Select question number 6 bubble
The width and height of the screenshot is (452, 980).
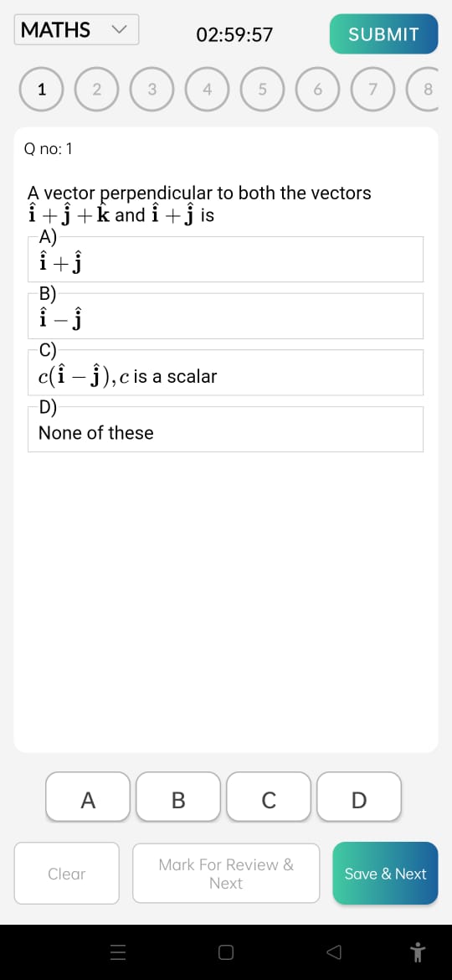point(317,90)
